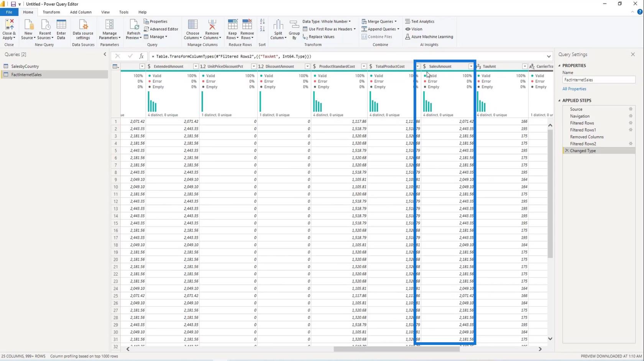Image resolution: width=644 pixels, height=361 pixels.
Task: Click the Group By icon
Action: click(x=294, y=25)
